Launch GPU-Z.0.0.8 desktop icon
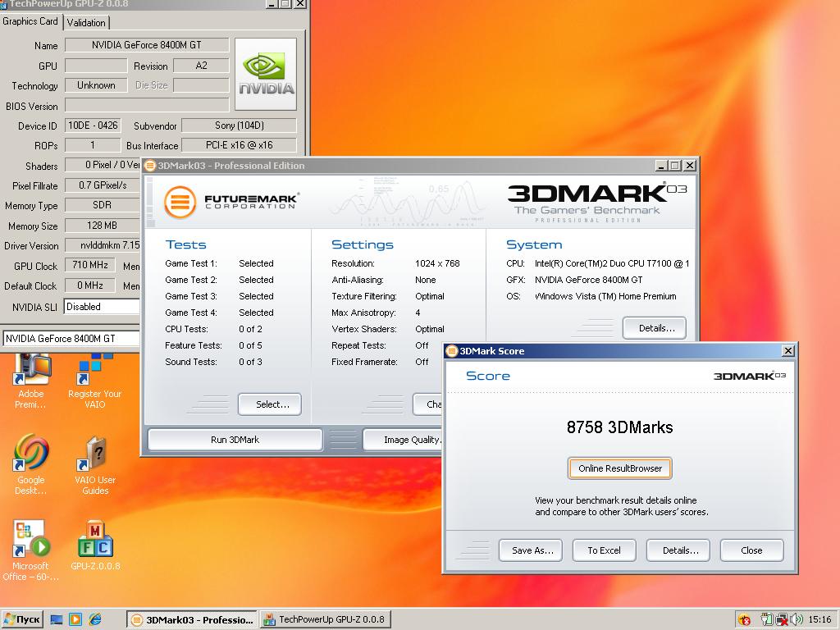Screen dimensions: 840x630 [x=95, y=546]
